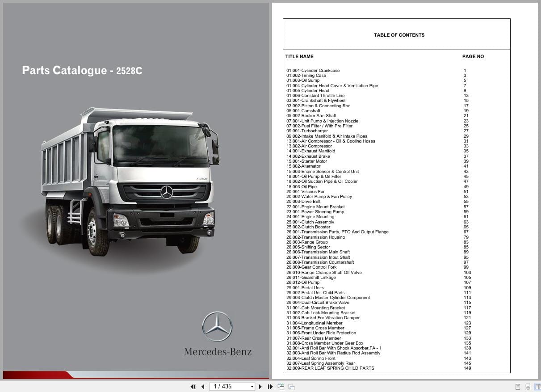Select entry '01.002-Timing Case'
This screenshot has width=541, height=392.
pyautogui.click(x=306, y=76)
